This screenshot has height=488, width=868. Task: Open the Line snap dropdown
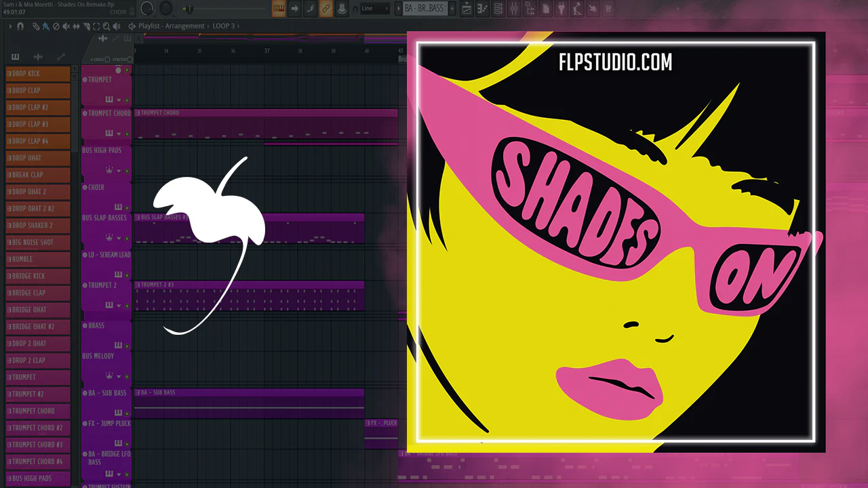[376, 8]
